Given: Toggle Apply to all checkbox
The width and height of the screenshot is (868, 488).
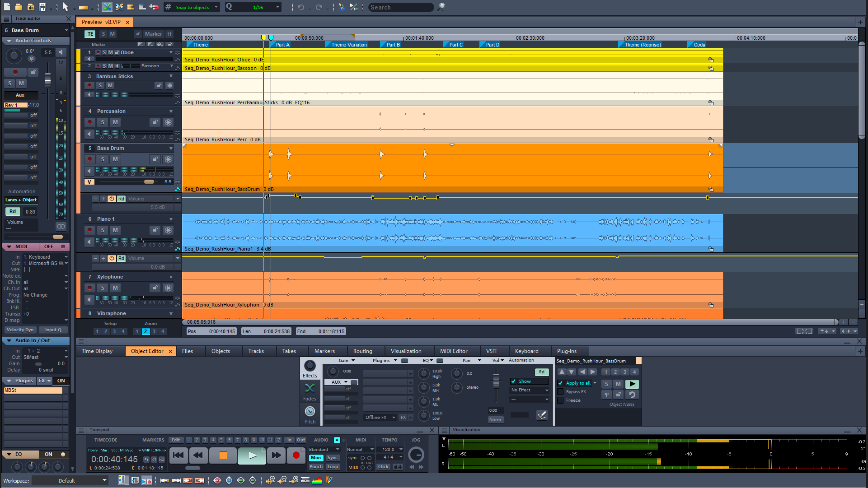Looking at the screenshot, I should tap(560, 383).
